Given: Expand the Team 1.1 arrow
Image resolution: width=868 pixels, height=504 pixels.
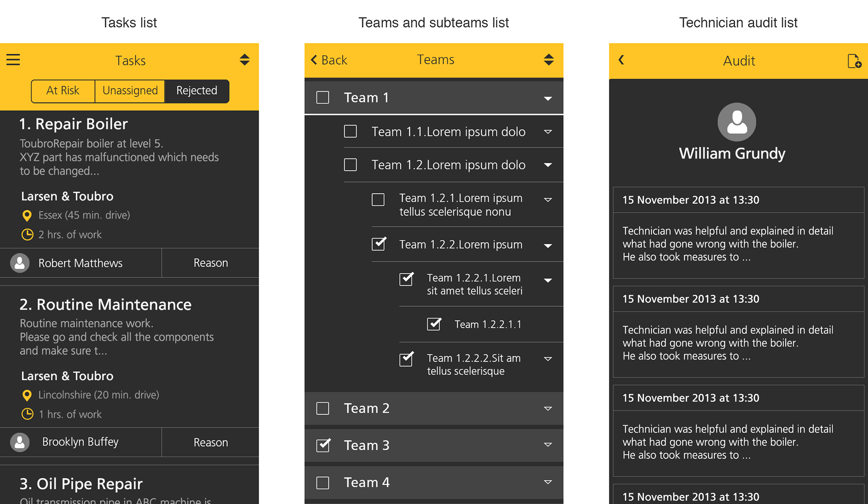Looking at the screenshot, I should pyautogui.click(x=548, y=132).
